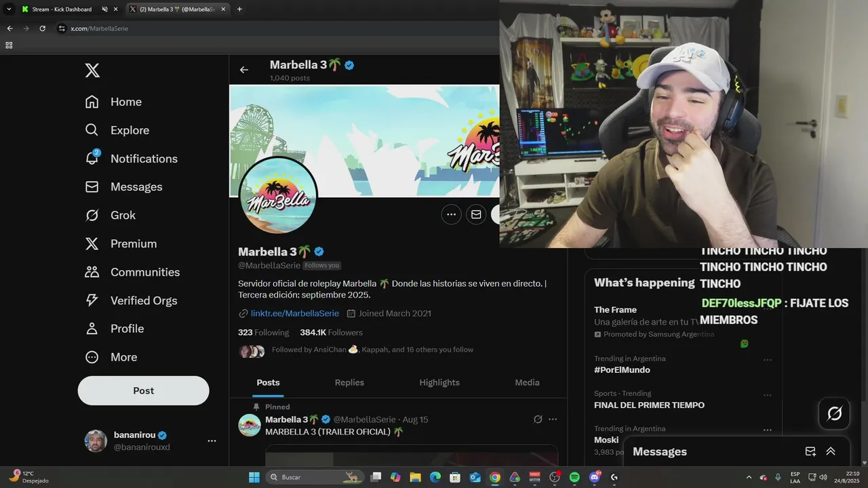
Task: Click the floating Grok button
Action: point(834,413)
